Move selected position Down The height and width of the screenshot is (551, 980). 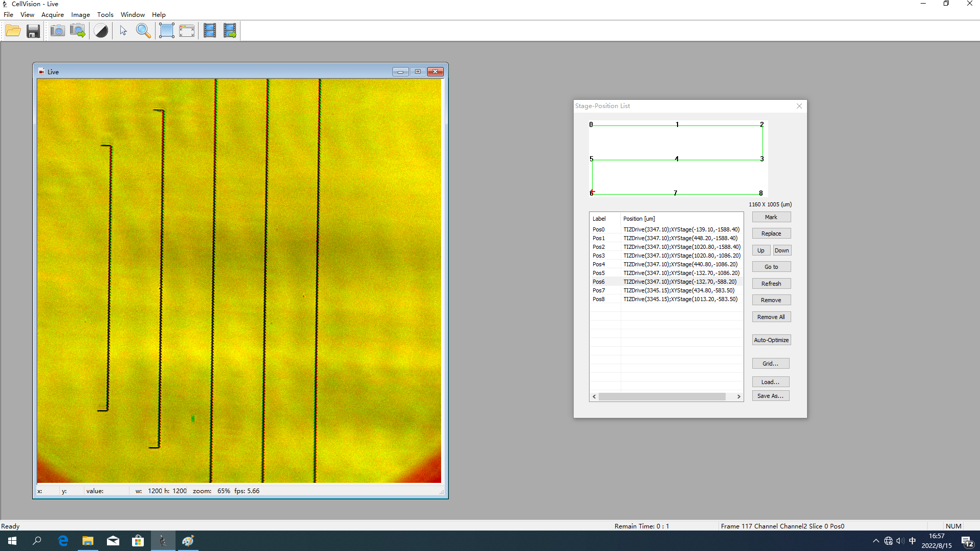[781, 250]
